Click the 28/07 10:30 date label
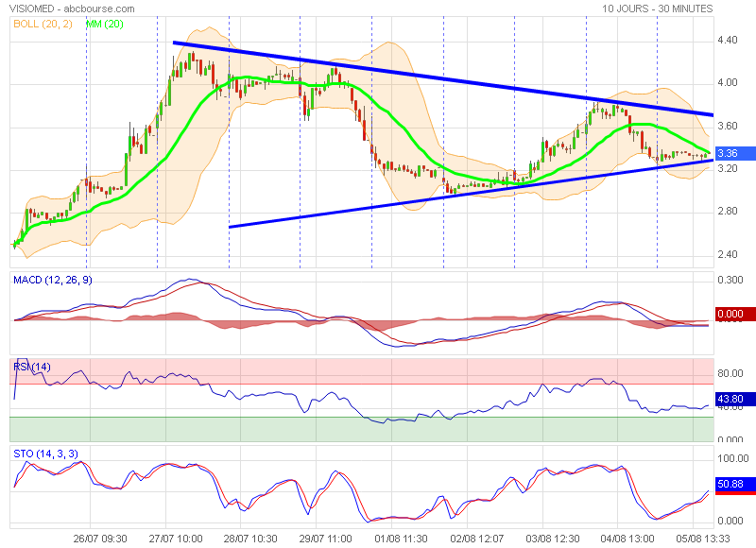The image size is (756, 548). click(250, 539)
